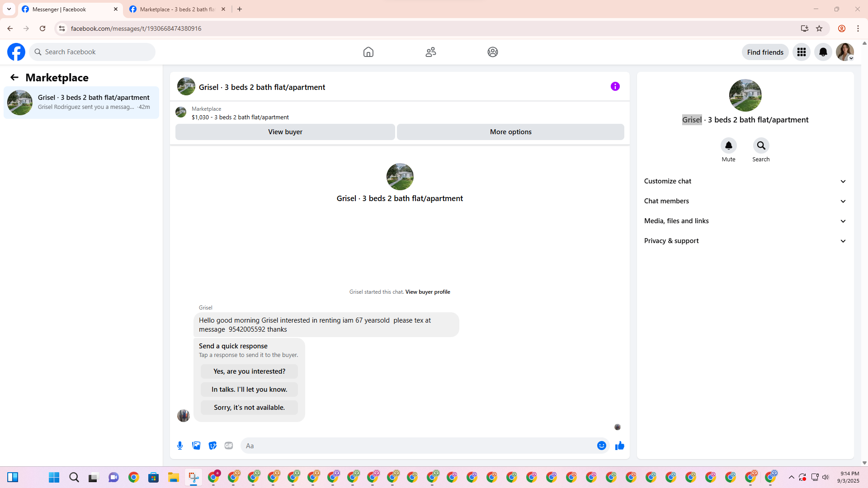
Task: Open the Groups icon in top navigation
Action: (493, 52)
